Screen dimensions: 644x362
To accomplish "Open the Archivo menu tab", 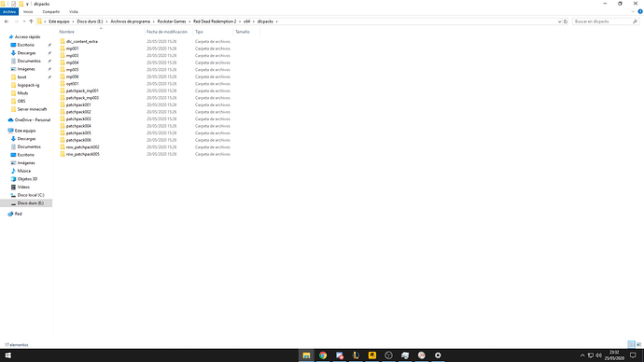I will [9, 11].
